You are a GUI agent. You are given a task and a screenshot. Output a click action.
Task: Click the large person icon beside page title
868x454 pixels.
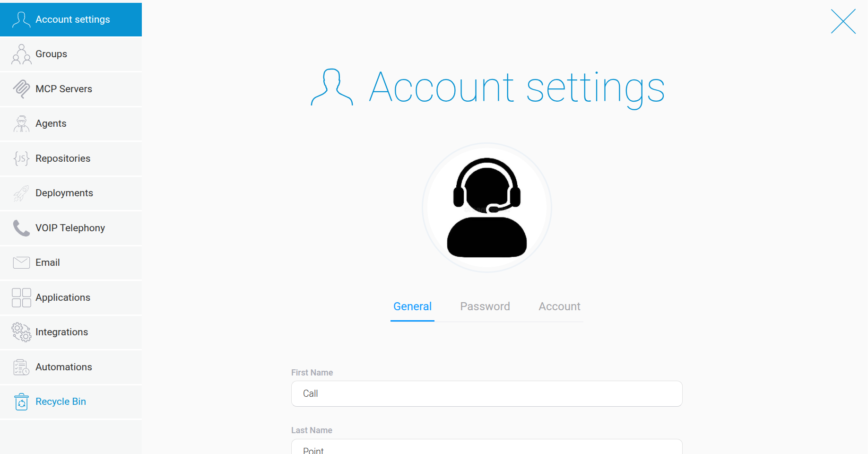tap(332, 87)
